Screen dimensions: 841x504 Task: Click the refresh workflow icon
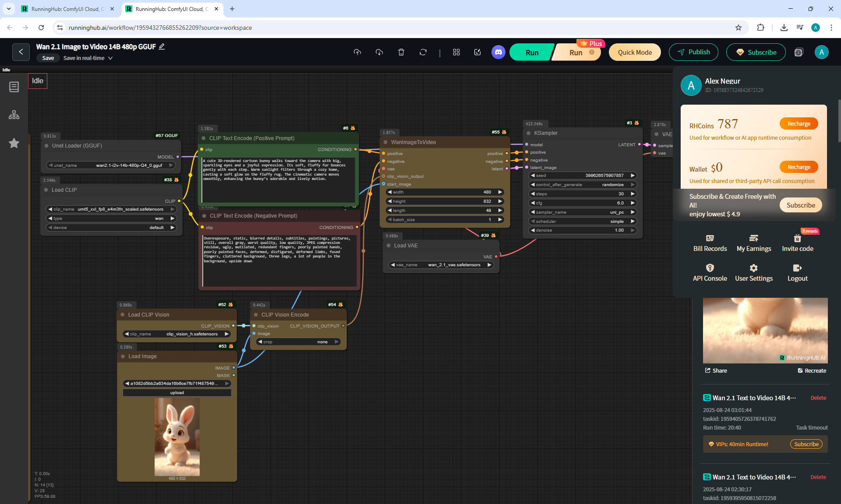tap(423, 52)
